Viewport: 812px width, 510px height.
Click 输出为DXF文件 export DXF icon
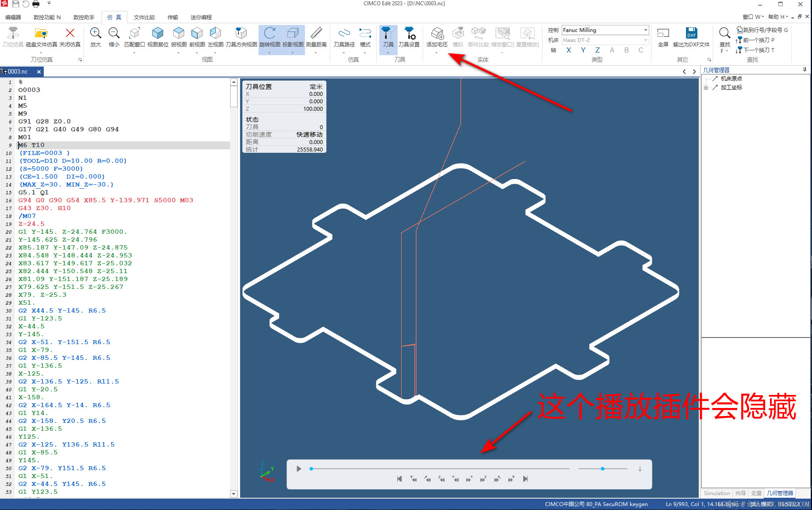691,33
